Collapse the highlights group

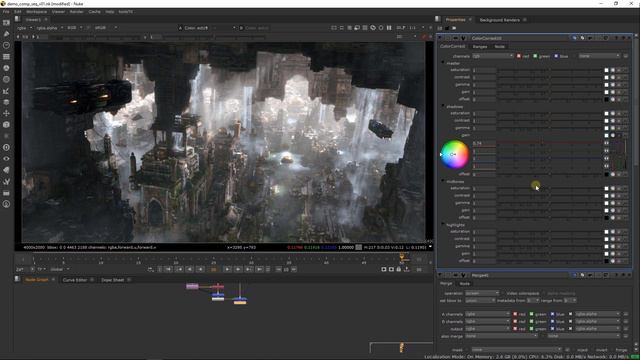pos(443,224)
